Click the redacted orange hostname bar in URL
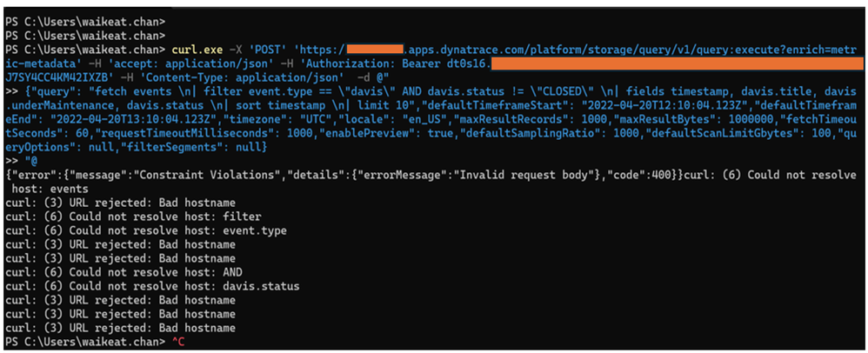868x353 pixels. (375, 49)
